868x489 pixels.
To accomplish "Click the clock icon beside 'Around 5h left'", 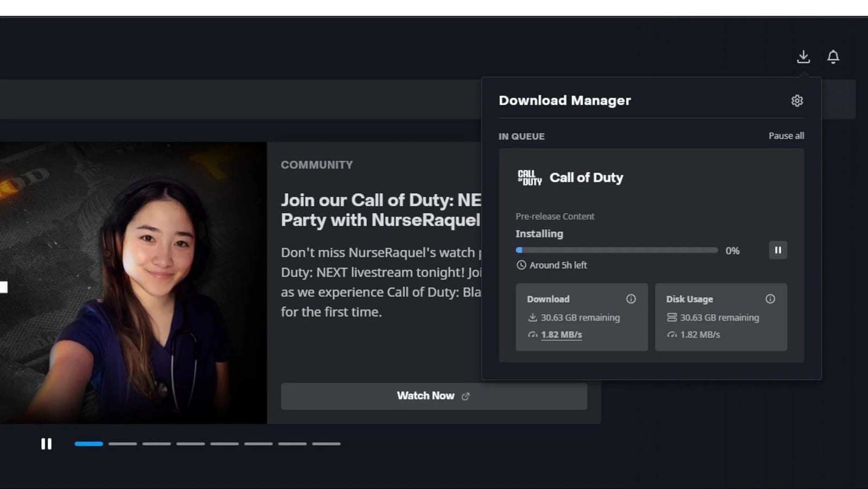I will pyautogui.click(x=520, y=265).
